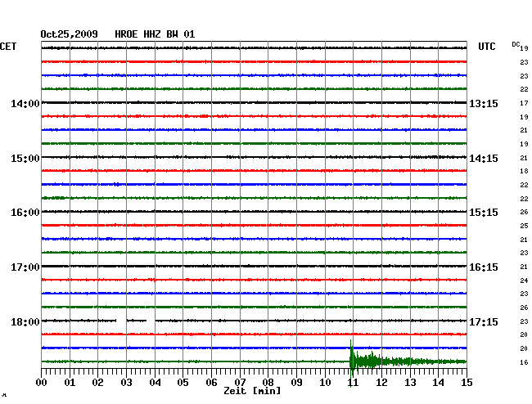Screen dimensions: 532x404
Task: Select minute tick label 02
Action: pos(97,383)
